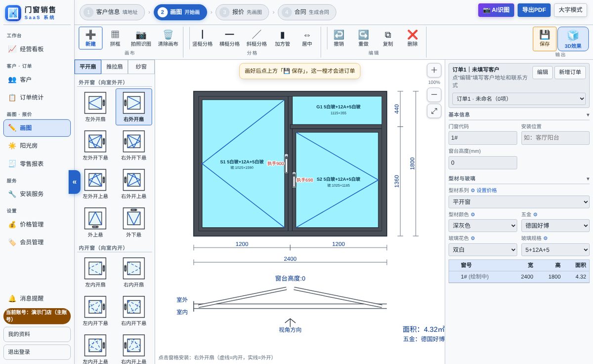Select 左外开扇 window type
Image resolution: width=593 pixels, height=364 pixels.
tap(95, 107)
